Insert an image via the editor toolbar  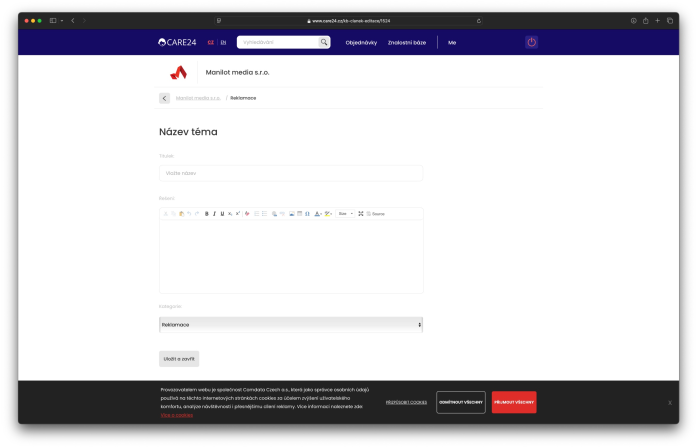[292, 214]
